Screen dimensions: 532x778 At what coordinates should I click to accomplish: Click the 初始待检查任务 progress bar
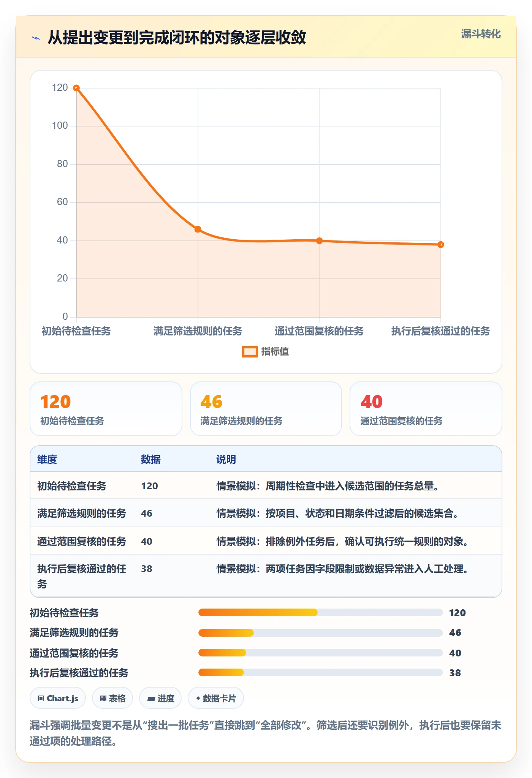point(320,612)
